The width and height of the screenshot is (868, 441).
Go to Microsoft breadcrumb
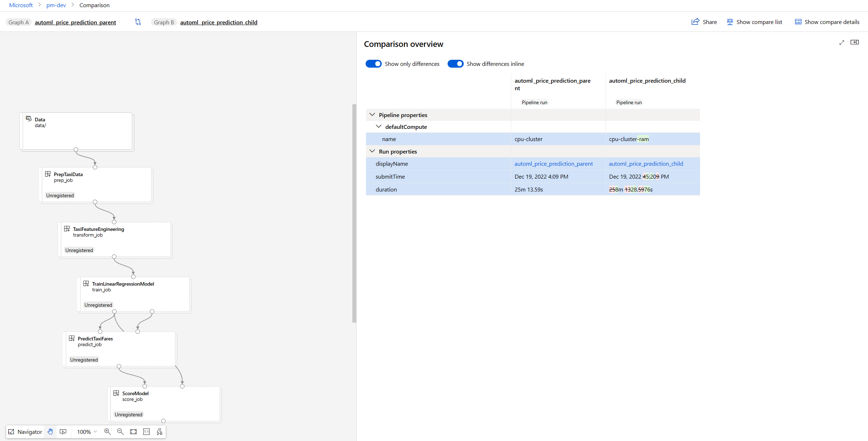tap(21, 5)
